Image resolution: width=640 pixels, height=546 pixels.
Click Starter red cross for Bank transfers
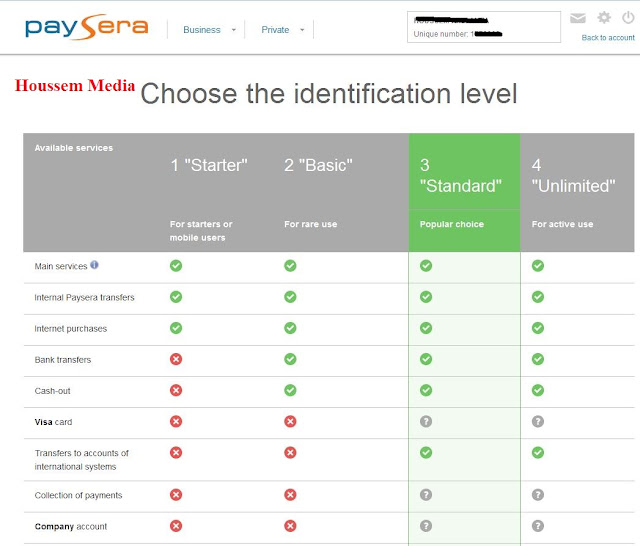(x=176, y=359)
